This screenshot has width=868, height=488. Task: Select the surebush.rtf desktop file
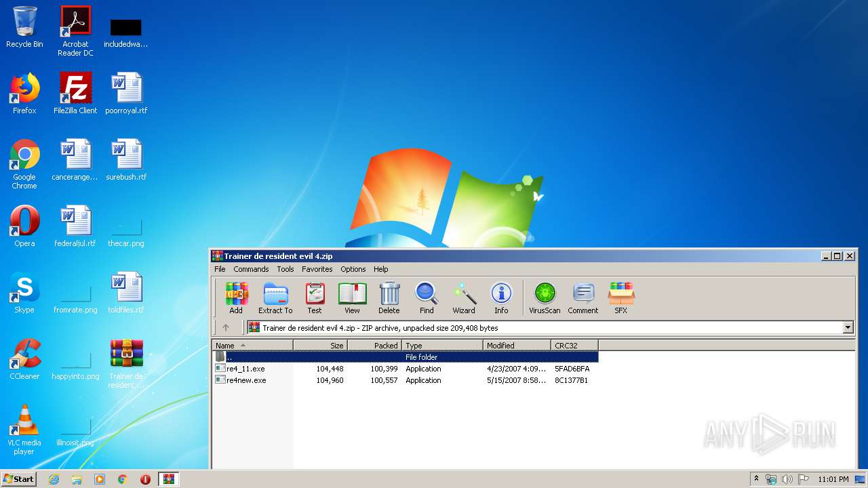[x=126, y=160]
